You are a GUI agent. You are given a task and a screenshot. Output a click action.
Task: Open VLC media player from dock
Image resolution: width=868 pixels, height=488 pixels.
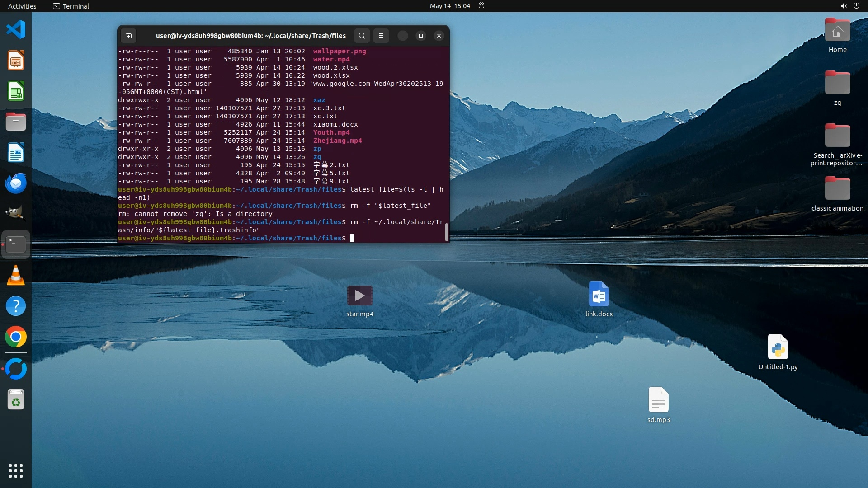click(x=16, y=275)
